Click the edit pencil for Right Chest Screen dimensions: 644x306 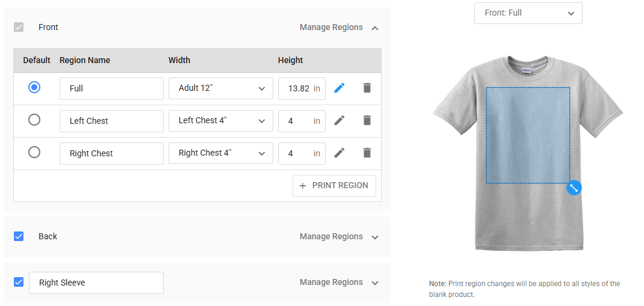[x=339, y=153]
